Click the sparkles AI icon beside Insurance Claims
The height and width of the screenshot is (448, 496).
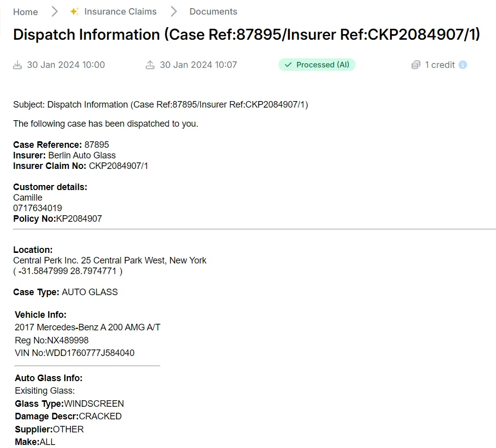coord(74,11)
